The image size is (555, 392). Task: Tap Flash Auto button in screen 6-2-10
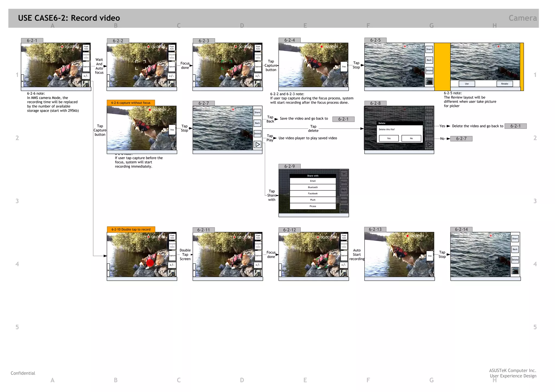[172, 237]
